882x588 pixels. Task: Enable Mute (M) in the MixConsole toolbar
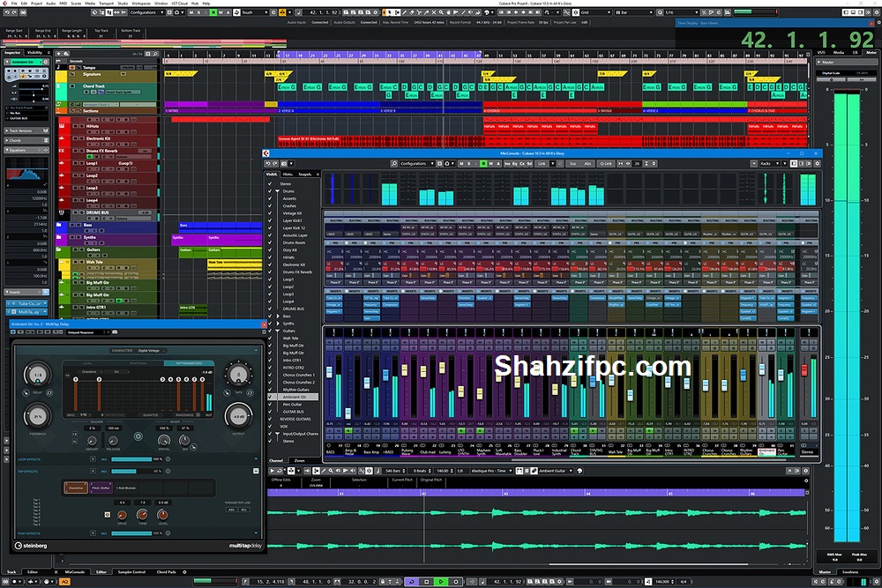(x=461, y=165)
